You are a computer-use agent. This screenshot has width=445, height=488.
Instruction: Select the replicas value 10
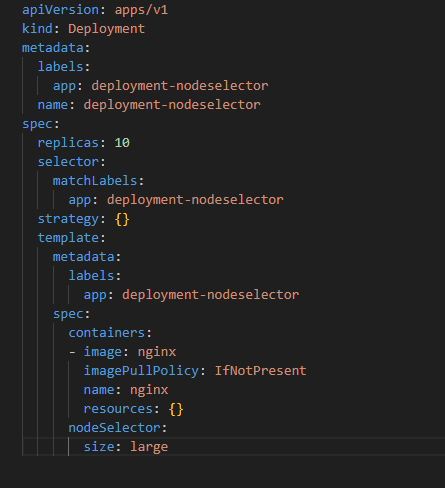pos(122,143)
